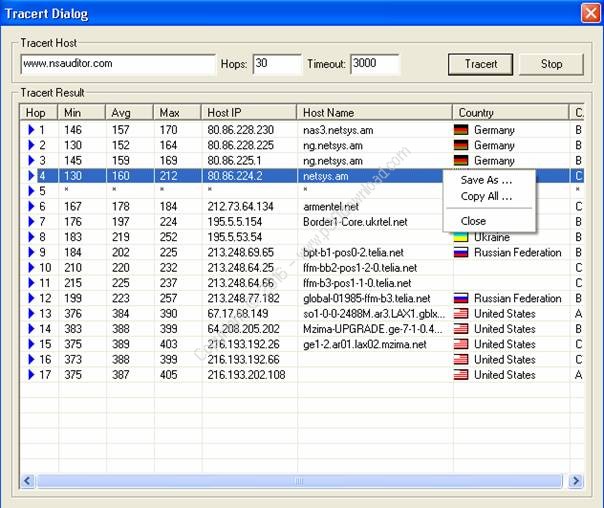
Task: Click IP address 216.193.192.66
Action: click(x=243, y=359)
